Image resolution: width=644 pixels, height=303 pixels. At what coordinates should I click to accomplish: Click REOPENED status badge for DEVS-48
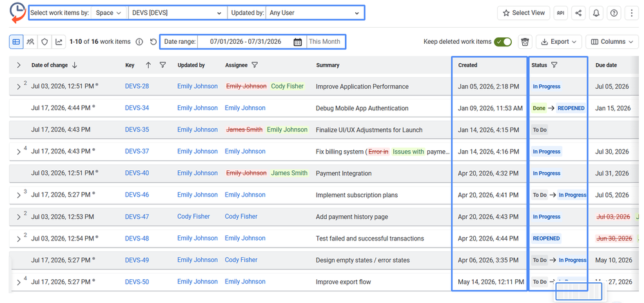[x=546, y=238]
